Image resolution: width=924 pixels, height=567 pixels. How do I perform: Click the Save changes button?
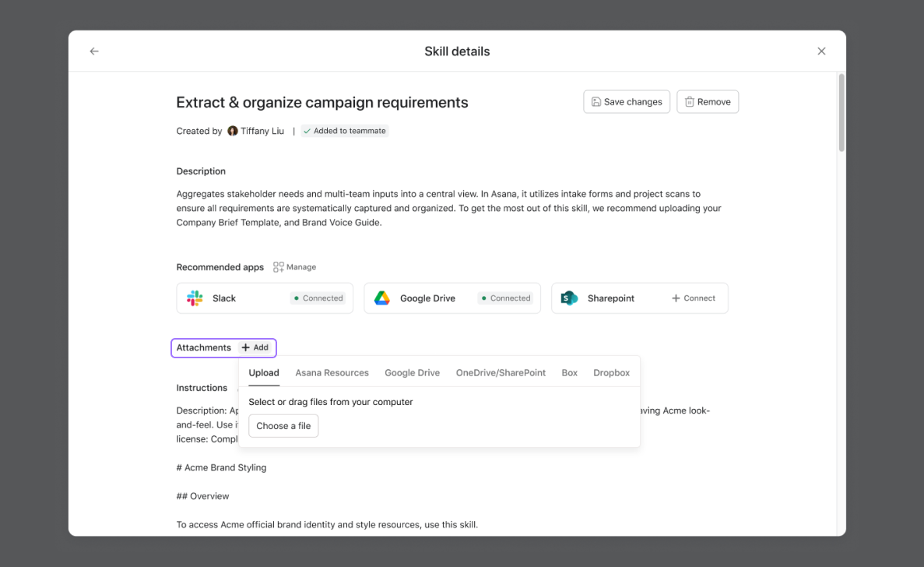pyautogui.click(x=627, y=102)
